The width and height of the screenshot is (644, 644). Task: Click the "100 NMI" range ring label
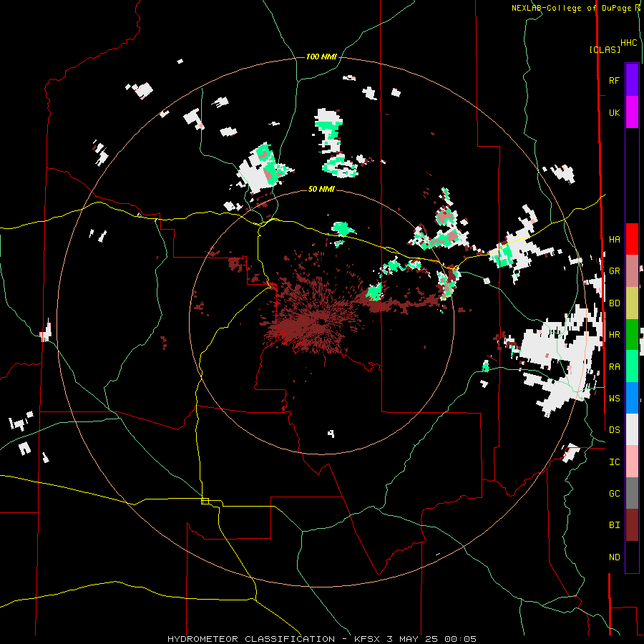321,57
